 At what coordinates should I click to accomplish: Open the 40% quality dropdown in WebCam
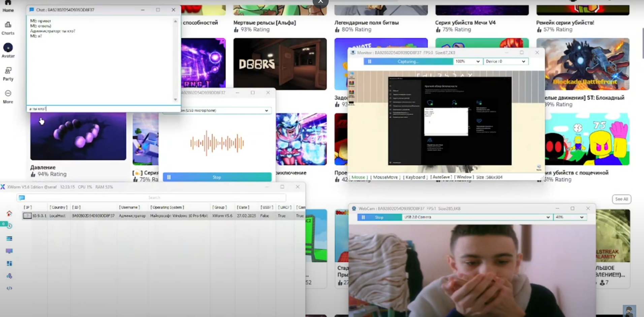[570, 217]
